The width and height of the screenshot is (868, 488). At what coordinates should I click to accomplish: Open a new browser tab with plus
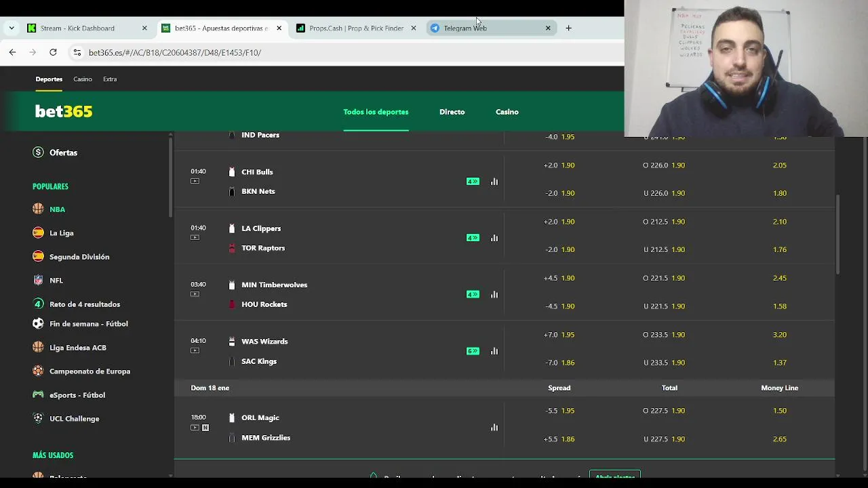click(x=568, y=28)
